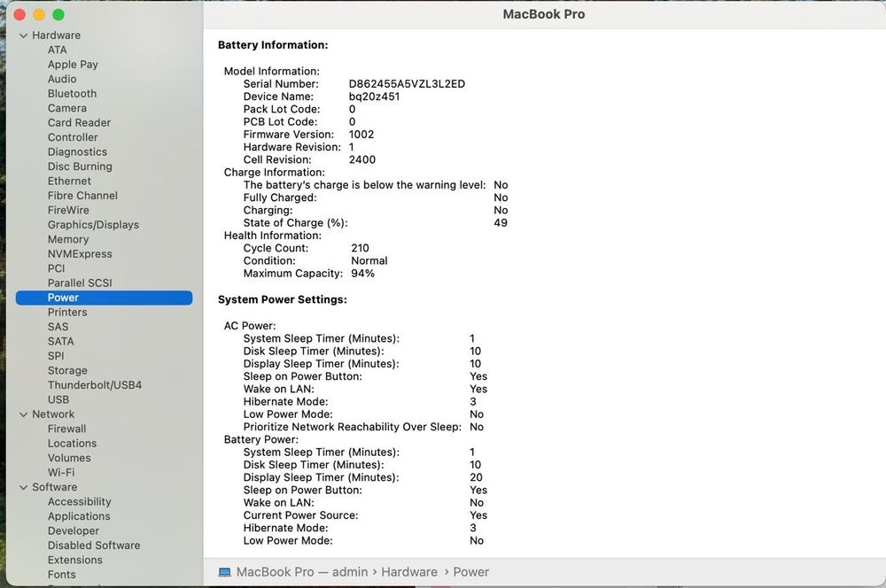Click the Battery Information heading
Viewport: 886px width, 588px height.
[273, 45]
